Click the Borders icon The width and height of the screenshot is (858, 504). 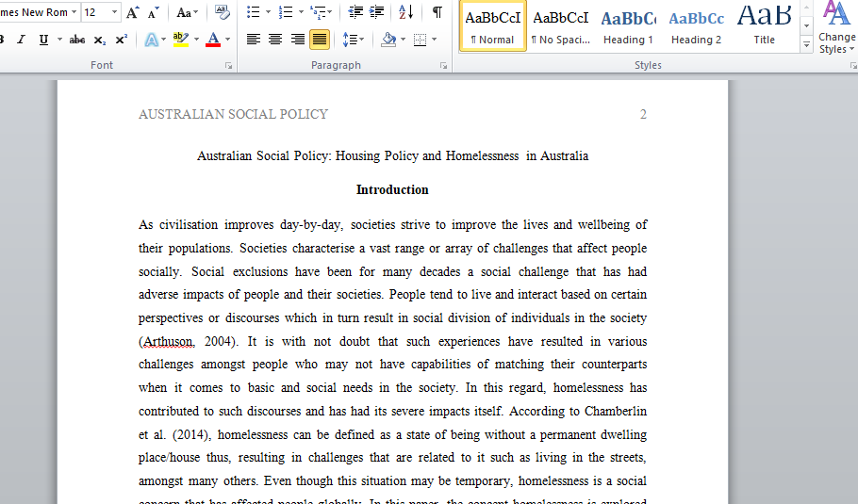pos(421,40)
